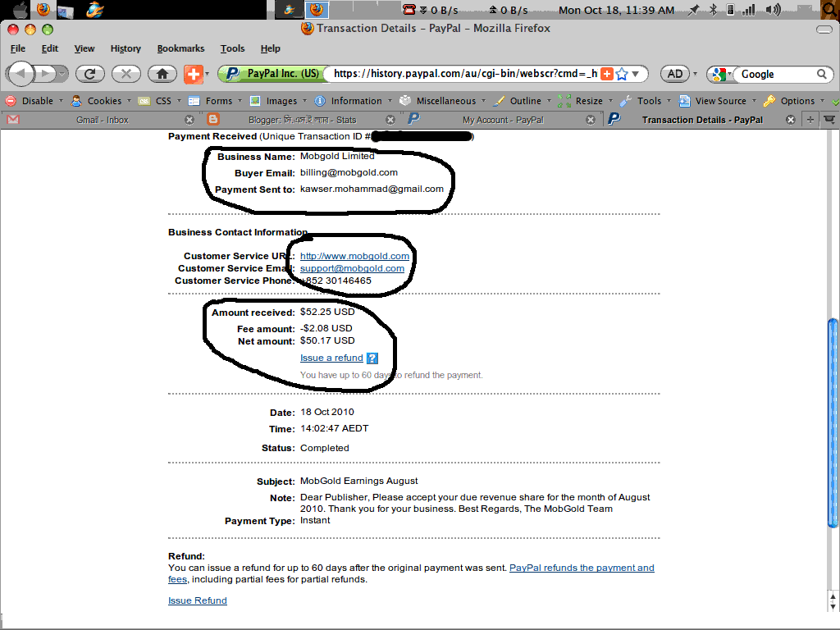This screenshot has height=630, width=840.
Task: Close the Gmail - Inbox tab
Action: (189, 120)
